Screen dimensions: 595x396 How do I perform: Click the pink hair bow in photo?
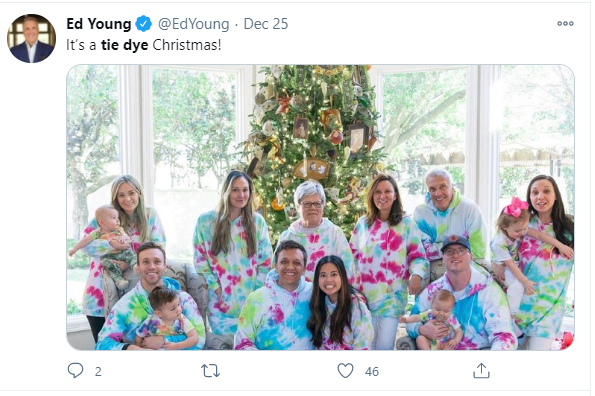[515, 207]
